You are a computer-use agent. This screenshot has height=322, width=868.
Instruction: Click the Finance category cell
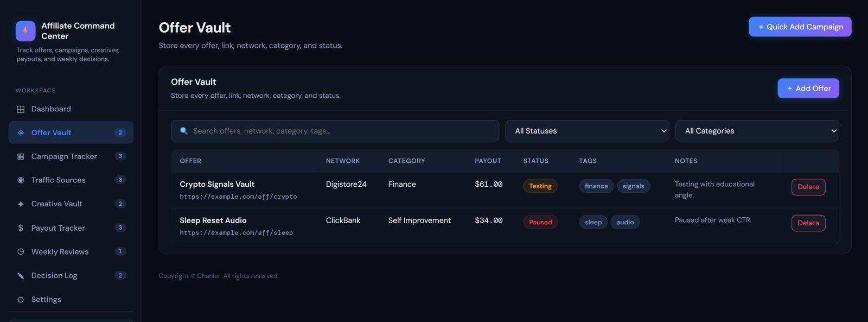[402, 185]
